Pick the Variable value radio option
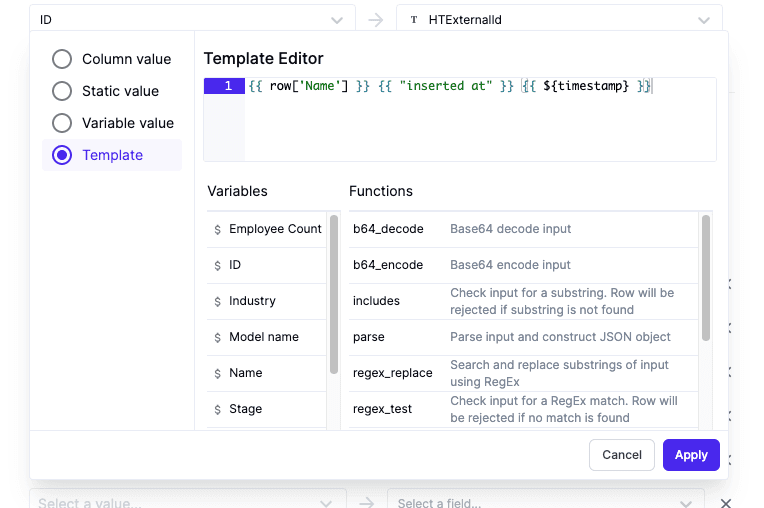The height and width of the screenshot is (508, 764). 62,123
